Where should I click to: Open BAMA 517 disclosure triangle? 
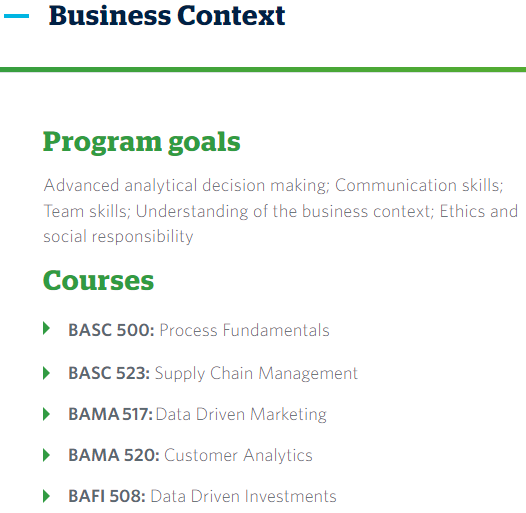point(46,414)
